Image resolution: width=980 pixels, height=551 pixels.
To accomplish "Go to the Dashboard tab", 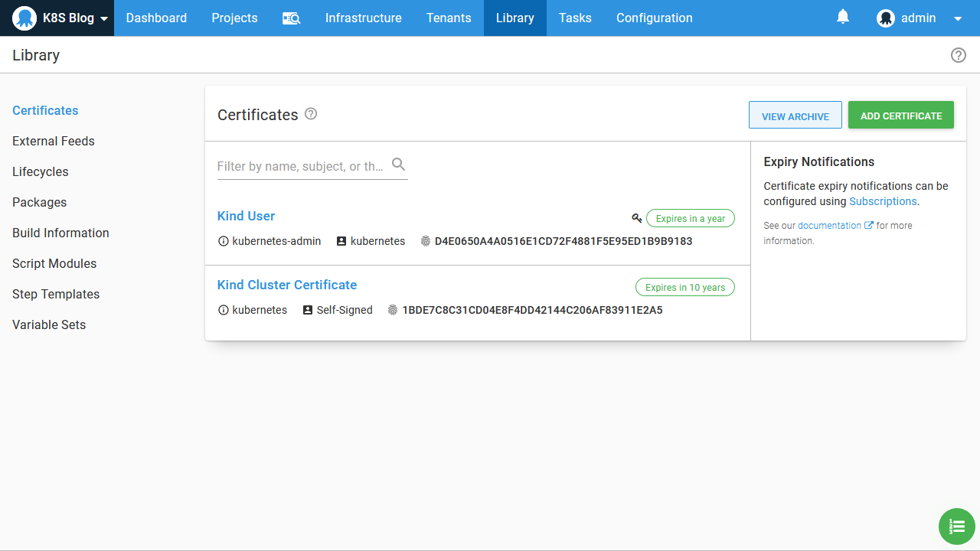I will point(156,18).
